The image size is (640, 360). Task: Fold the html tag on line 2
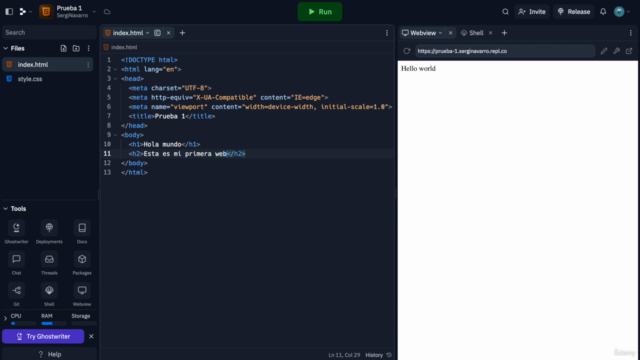coord(116,69)
